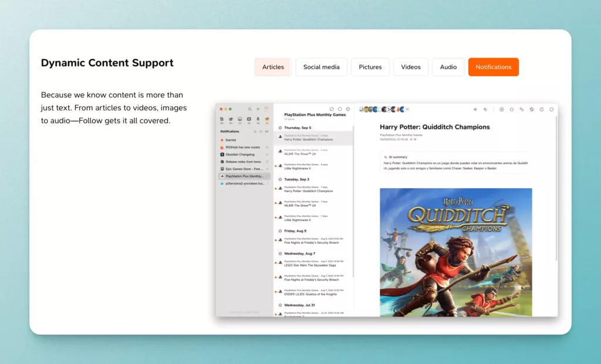
Task: Toggle read status circle at toolbar end
Action: point(552,110)
